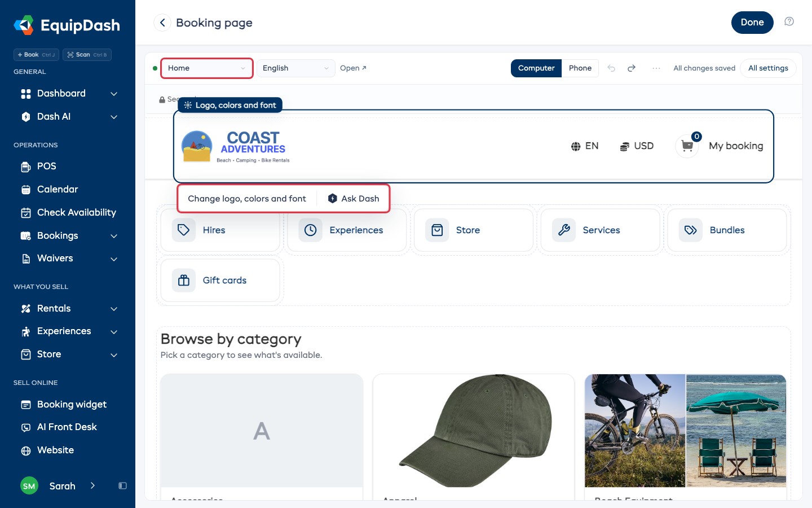The height and width of the screenshot is (508, 812).
Task: Click the redo arrow icon
Action: [632, 68]
